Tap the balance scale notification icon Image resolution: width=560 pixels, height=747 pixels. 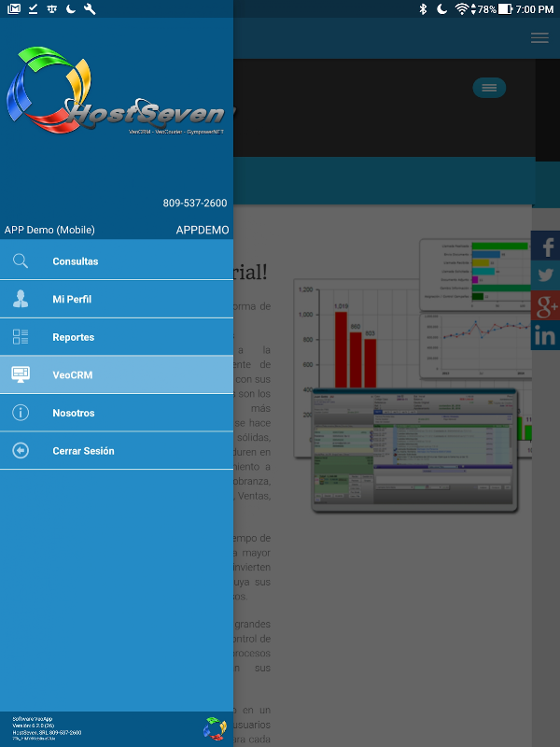pos(52,9)
